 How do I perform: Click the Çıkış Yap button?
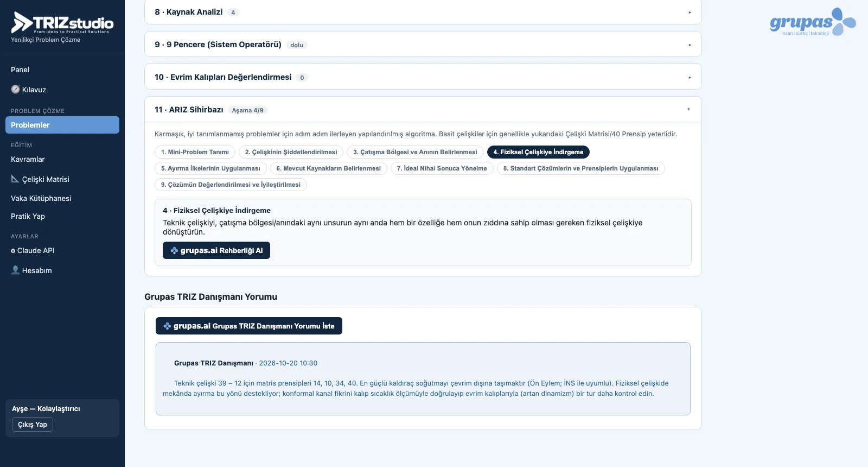33,425
